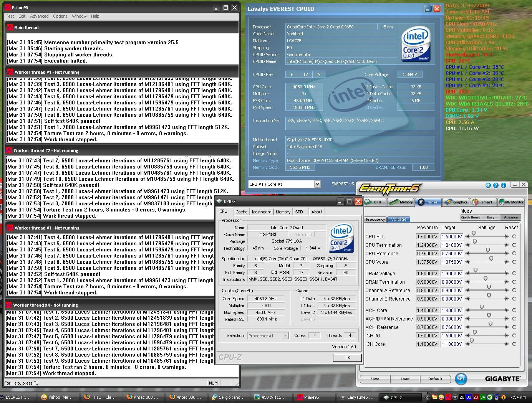
Task: Click decrease arrow for CPU Vcore voltage
Action: 467,262
